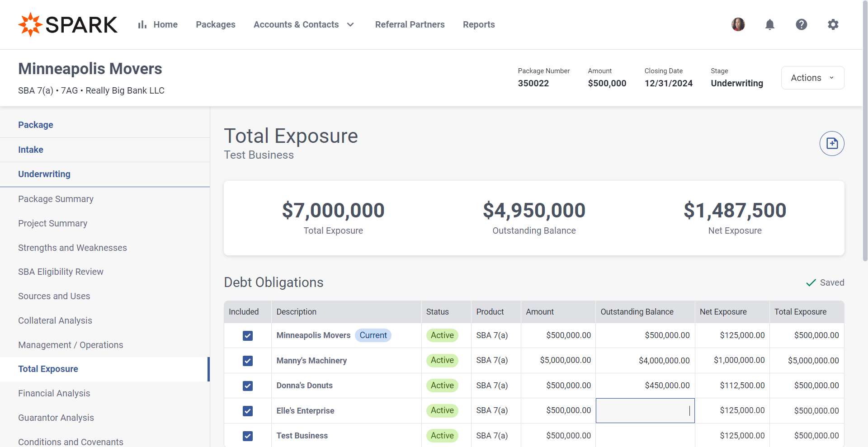Open the Minneapolis Movers debt link
This screenshot has width=868, height=447.
[313, 335]
